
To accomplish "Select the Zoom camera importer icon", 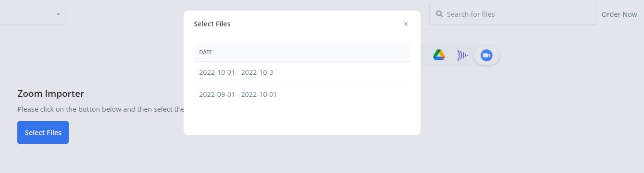I will [487, 56].
